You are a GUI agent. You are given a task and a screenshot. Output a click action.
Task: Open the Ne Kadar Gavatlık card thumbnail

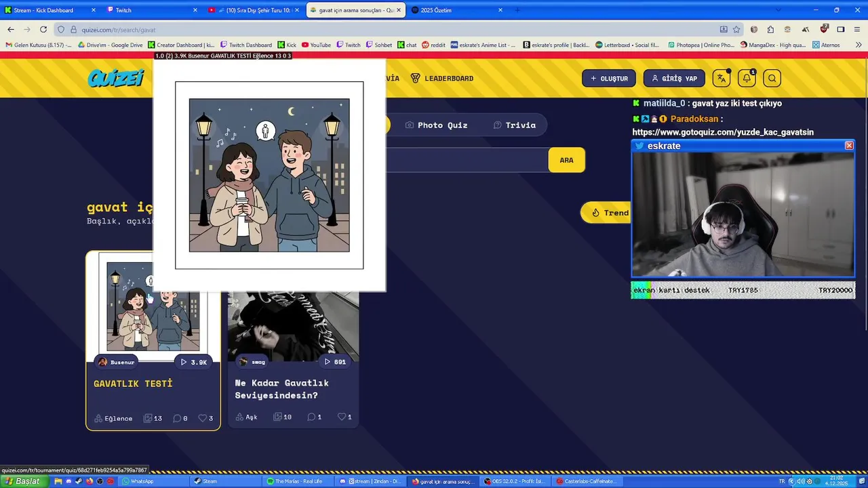[293, 327]
